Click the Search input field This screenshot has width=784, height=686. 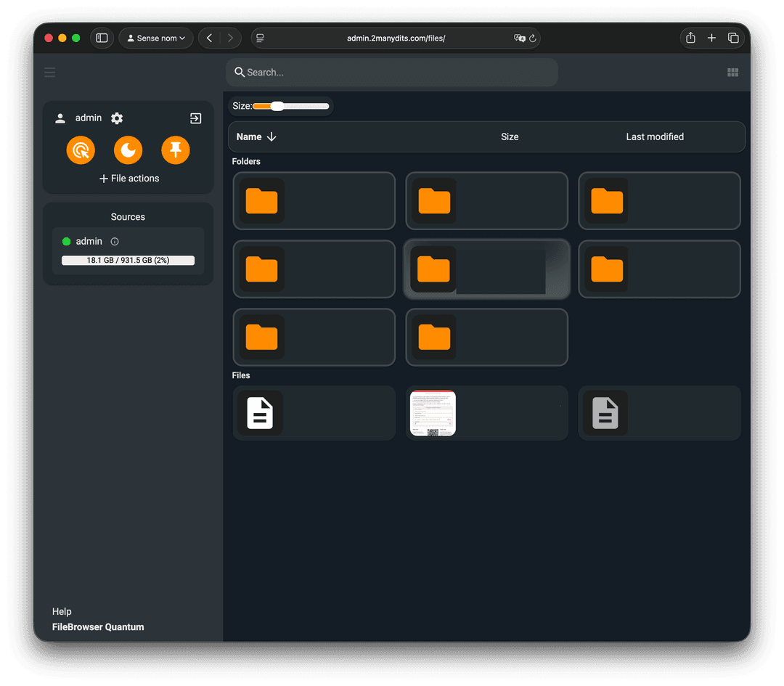(x=392, y=73)
